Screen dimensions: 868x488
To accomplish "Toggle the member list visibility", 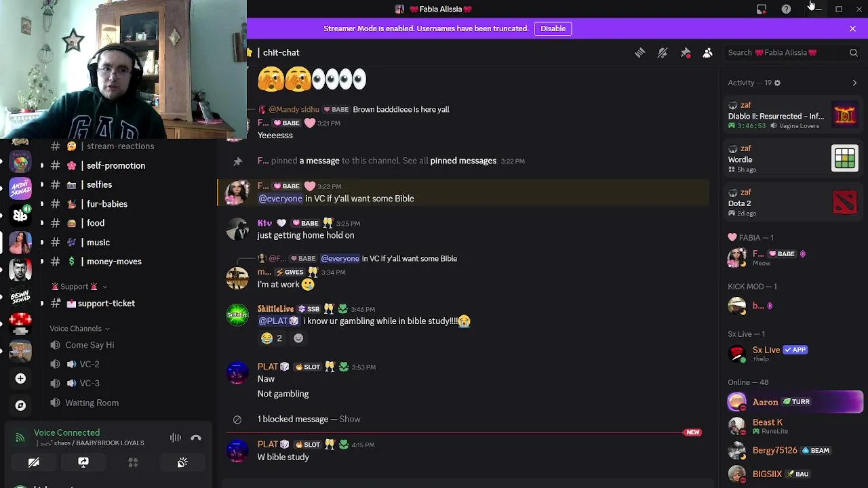I will 707,53.
